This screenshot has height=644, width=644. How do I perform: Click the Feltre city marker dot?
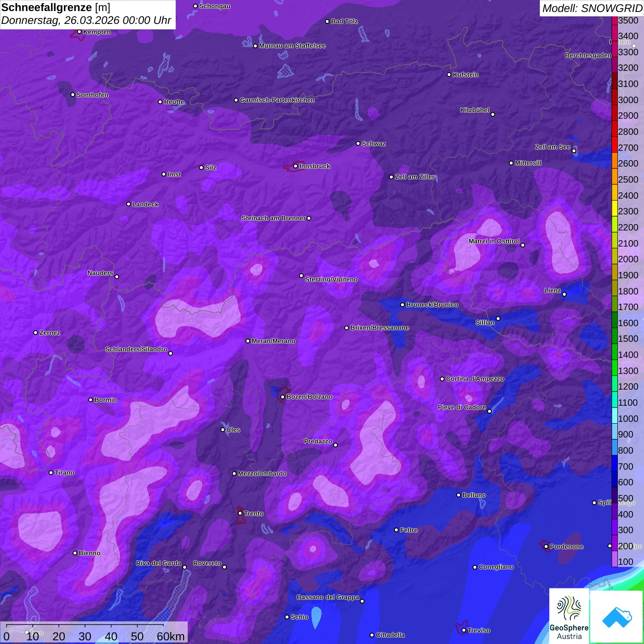click(396, 530)
